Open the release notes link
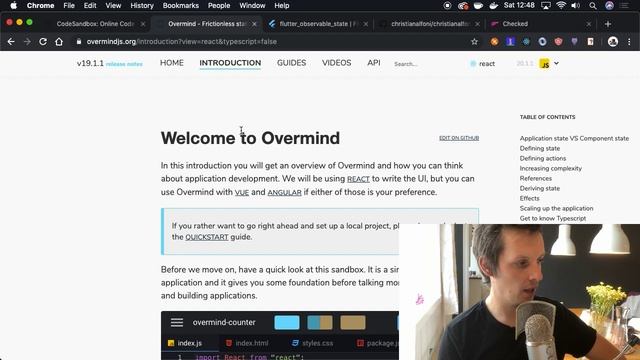The height and width of the screenshot is (360, 640). point(124,64)
